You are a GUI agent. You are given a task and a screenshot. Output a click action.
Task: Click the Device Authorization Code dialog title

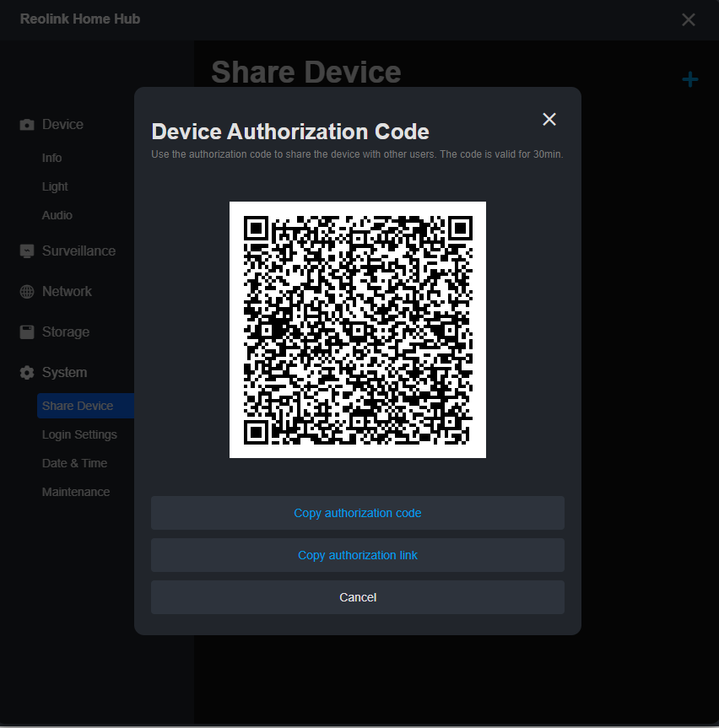click(290, 132)
